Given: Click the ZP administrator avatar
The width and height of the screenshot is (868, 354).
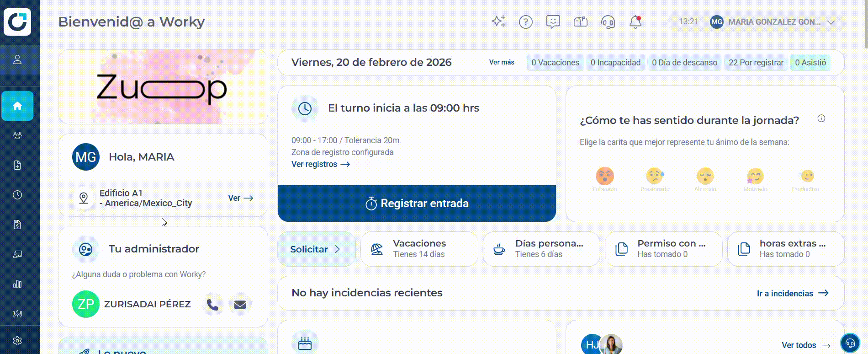Looking at the screenshot, I should click(86, 304).
